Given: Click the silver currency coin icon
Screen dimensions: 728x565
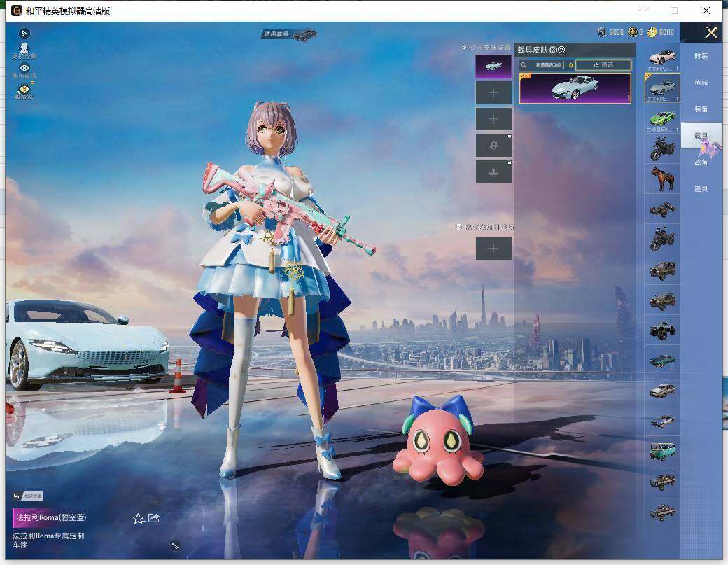Looking at the screenshot, I should point(602,32).
